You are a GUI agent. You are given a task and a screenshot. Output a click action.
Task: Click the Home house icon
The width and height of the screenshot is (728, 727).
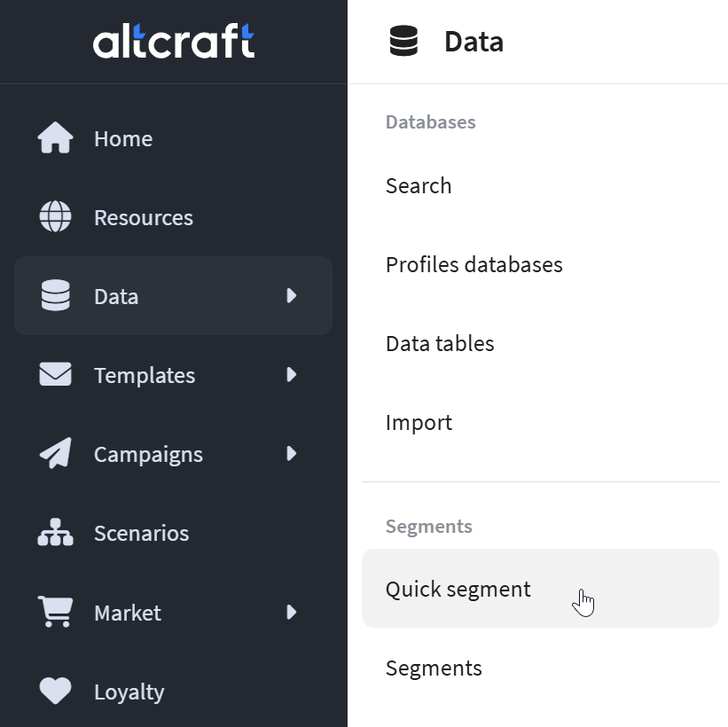pos(55,138)
